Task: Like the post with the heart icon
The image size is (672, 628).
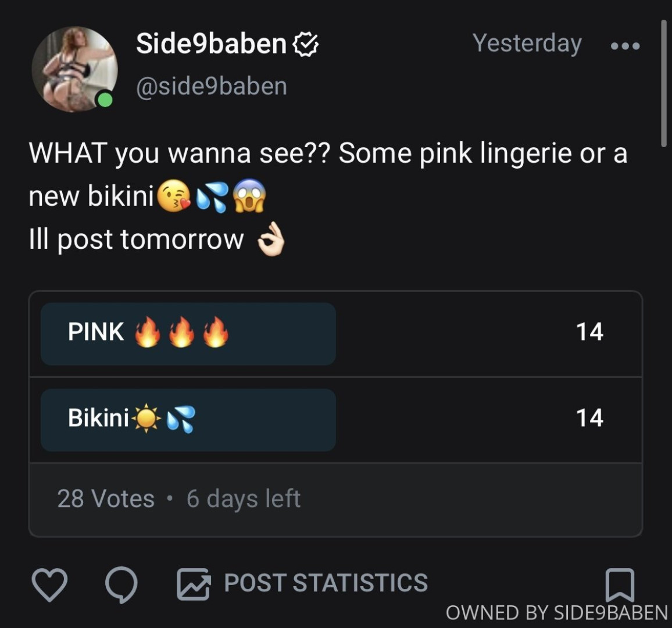Action: pyautogui.click(x=49, y=584)
